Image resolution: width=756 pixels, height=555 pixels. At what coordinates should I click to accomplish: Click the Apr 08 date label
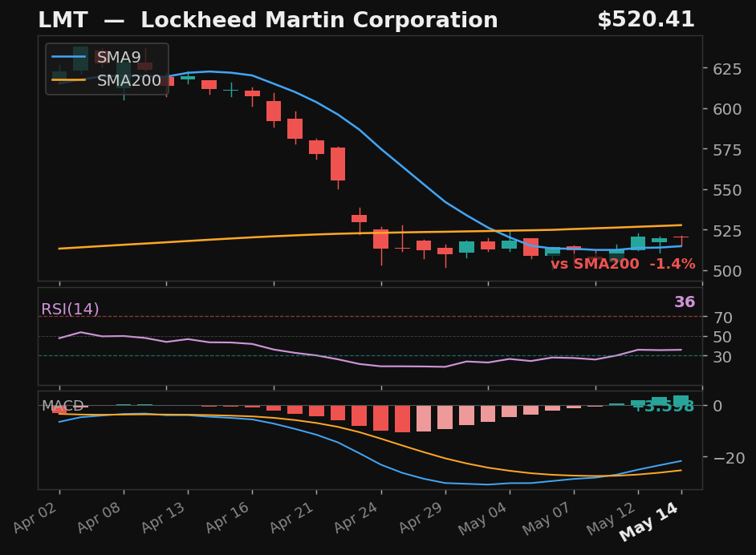coord(100,517)
